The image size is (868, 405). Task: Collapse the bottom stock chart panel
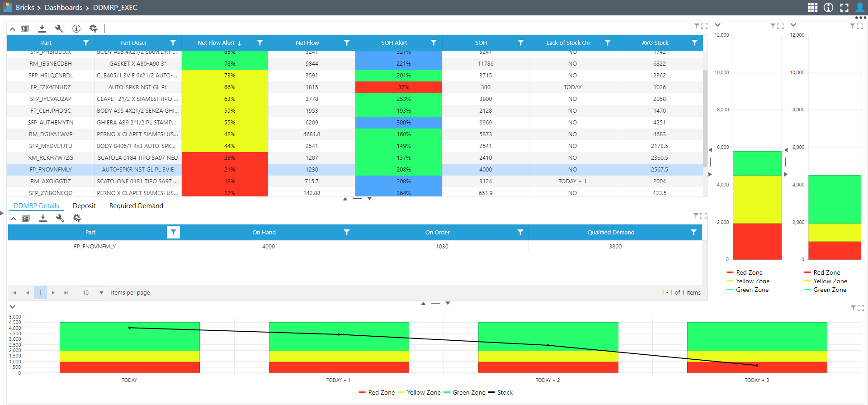(x=13, y=307)
